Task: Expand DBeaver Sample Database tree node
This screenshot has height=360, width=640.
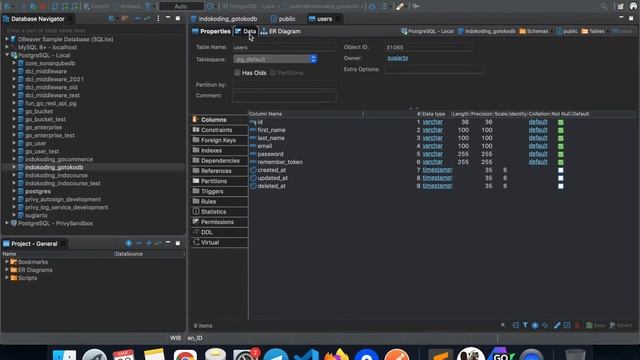Action: coord(7,39)
